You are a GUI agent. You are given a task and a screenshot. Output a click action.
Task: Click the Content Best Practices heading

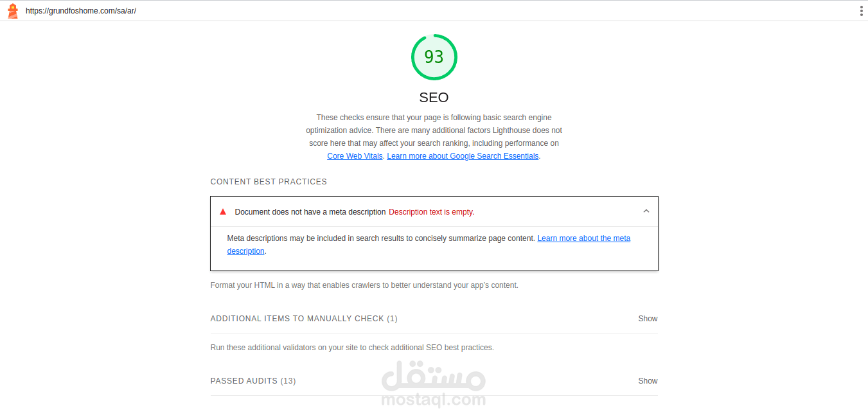point(269,182)
